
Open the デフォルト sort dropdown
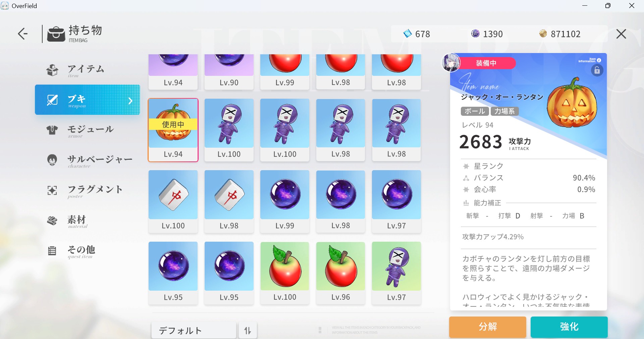click(194, 331)
